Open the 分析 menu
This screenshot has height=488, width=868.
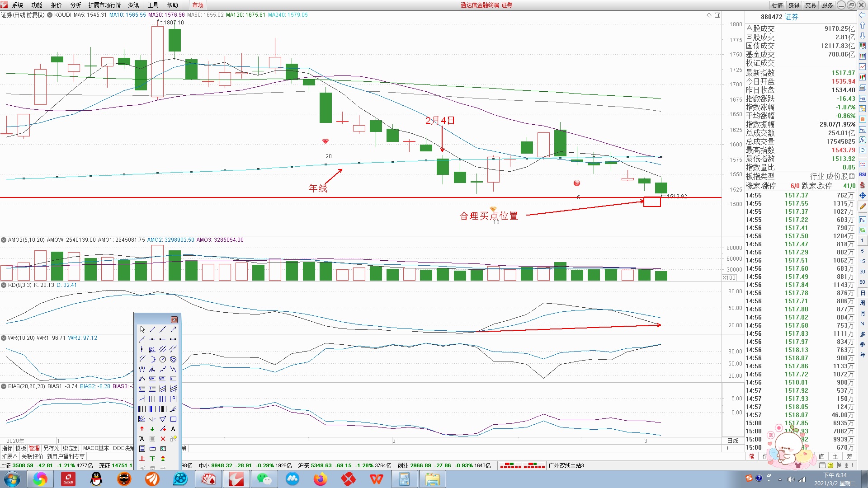(75, 5)
